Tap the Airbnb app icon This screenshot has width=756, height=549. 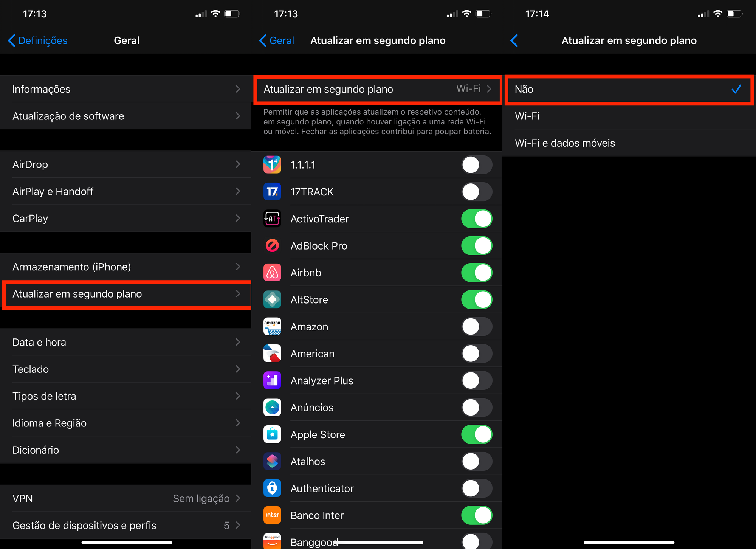272,273
